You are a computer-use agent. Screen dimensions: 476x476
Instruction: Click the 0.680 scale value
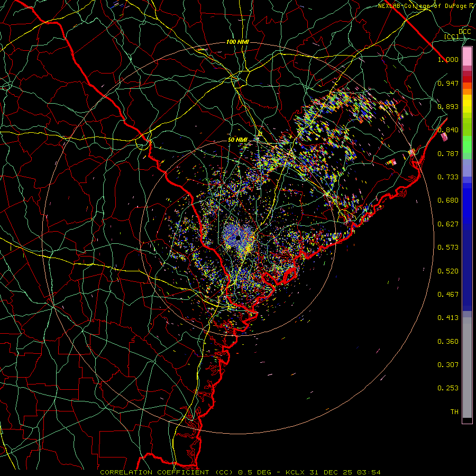448,200
